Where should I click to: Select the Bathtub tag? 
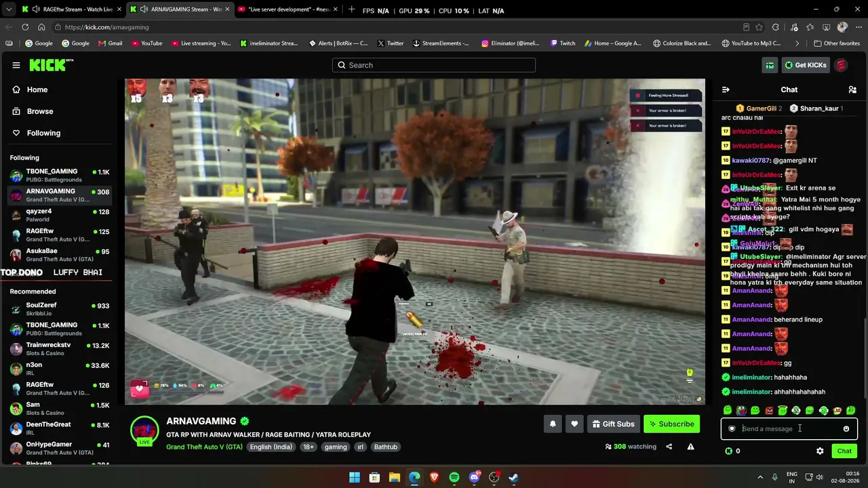coord(386,447)
